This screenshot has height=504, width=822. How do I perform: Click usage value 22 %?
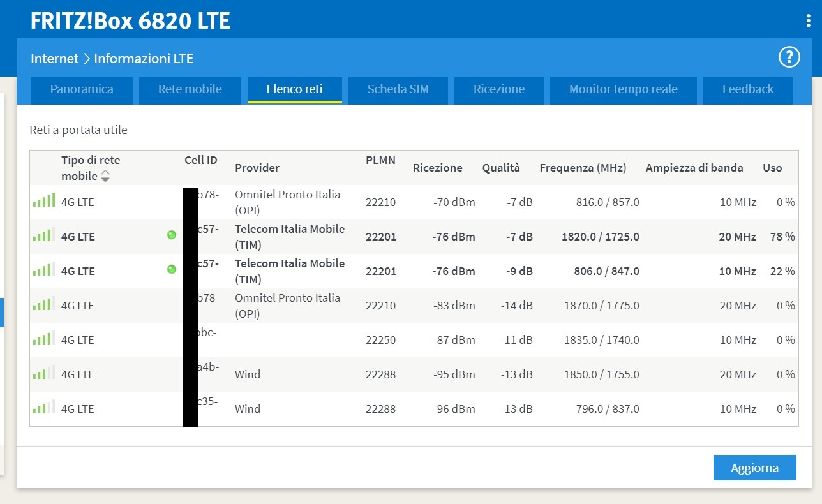click(x=782, y=271)
